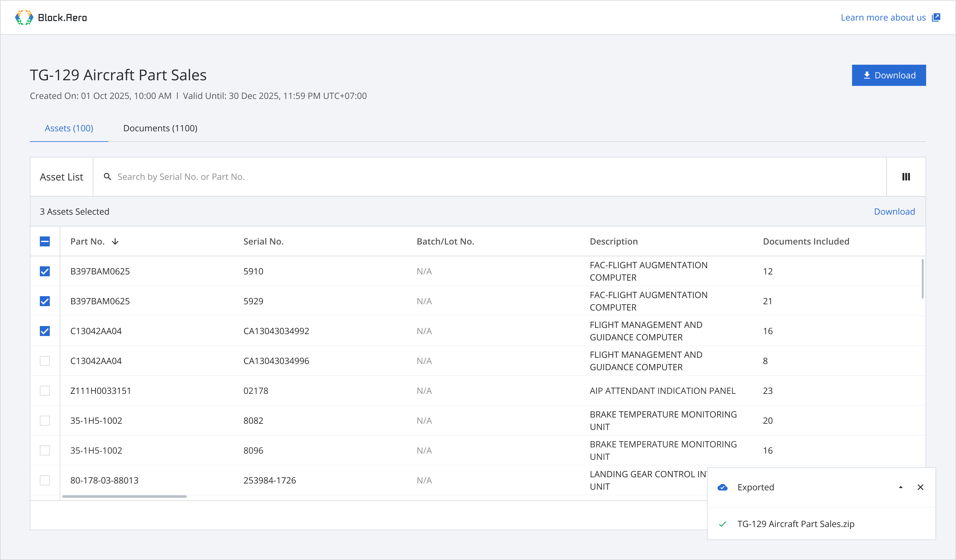Open the external link icon beside Learn more

(936, 17)
